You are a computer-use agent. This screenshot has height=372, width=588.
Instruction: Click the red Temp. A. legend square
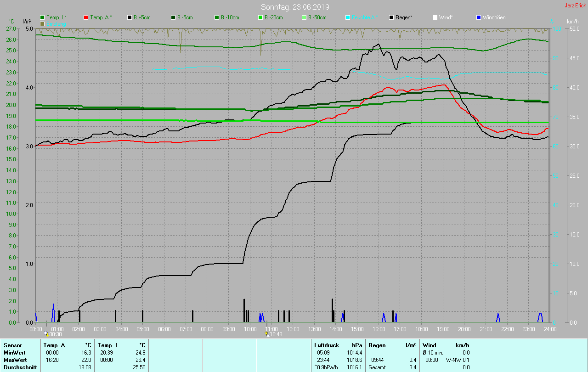pos(86,17)
